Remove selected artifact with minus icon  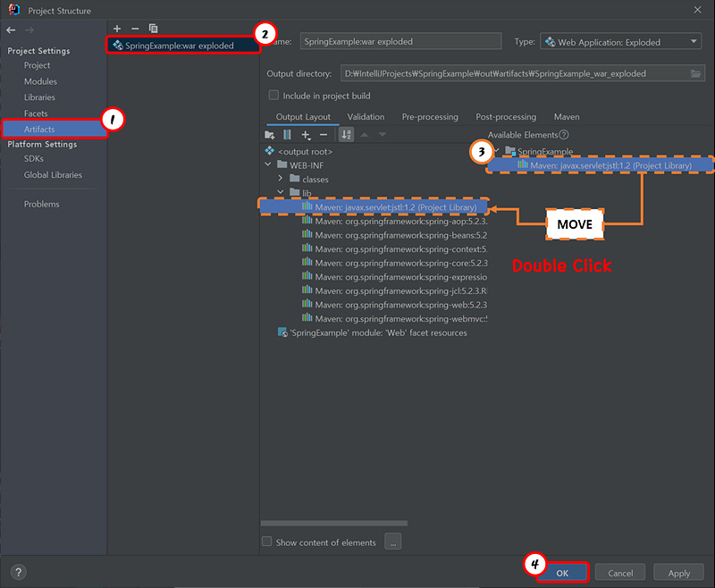point(135,29)
